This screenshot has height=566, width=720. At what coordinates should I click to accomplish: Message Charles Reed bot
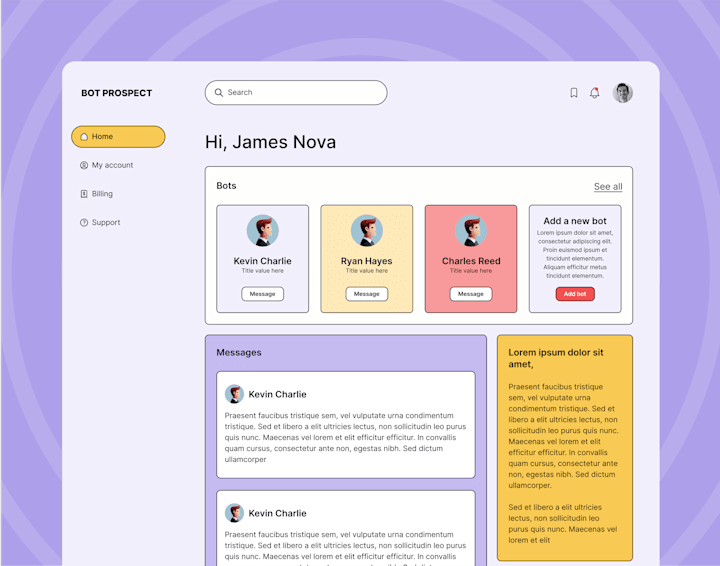pos(471,294)
